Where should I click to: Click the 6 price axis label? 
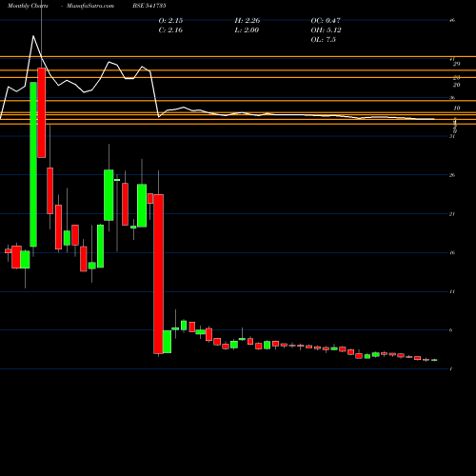click(451, 330)
